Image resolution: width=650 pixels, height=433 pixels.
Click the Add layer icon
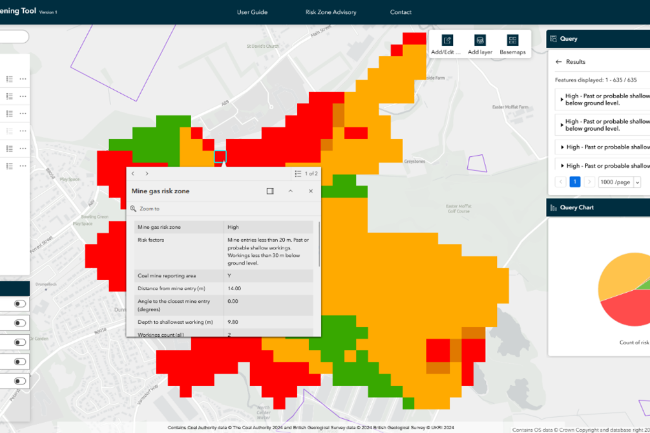click(480, 43)
